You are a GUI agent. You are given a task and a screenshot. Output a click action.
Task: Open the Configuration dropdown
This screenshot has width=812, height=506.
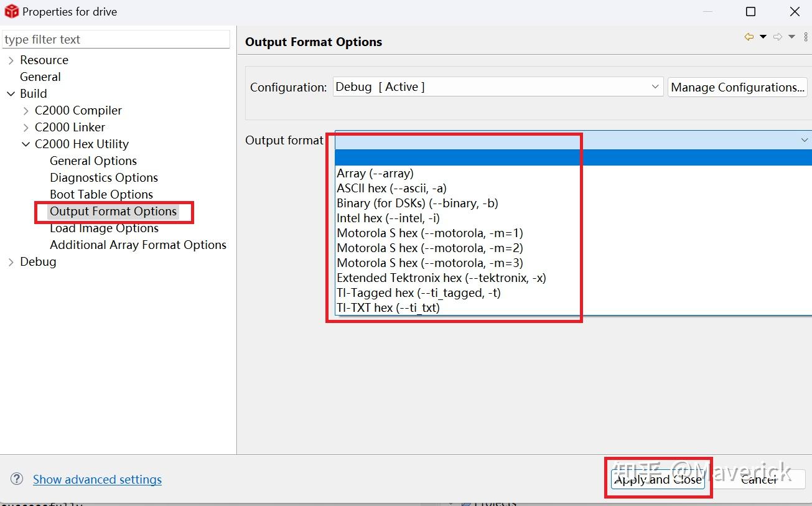coord(498,87)
